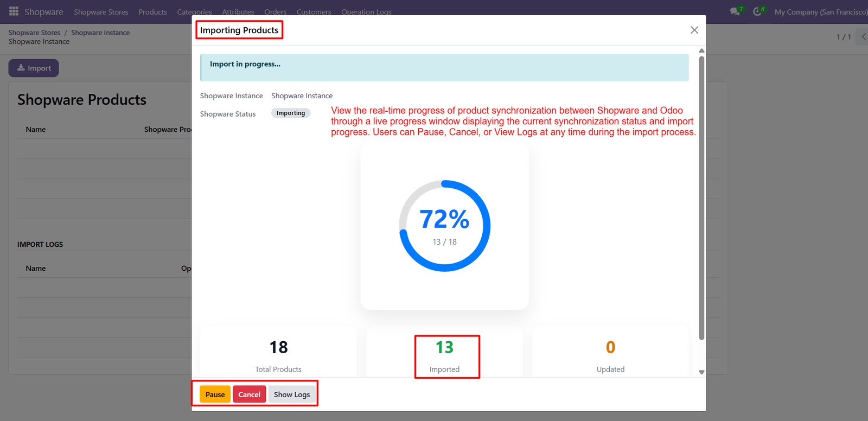The height and width of the screenshot is (421, 868).
Task: Open My Company (San Francisco) switcher
Action: click(821, 12)
